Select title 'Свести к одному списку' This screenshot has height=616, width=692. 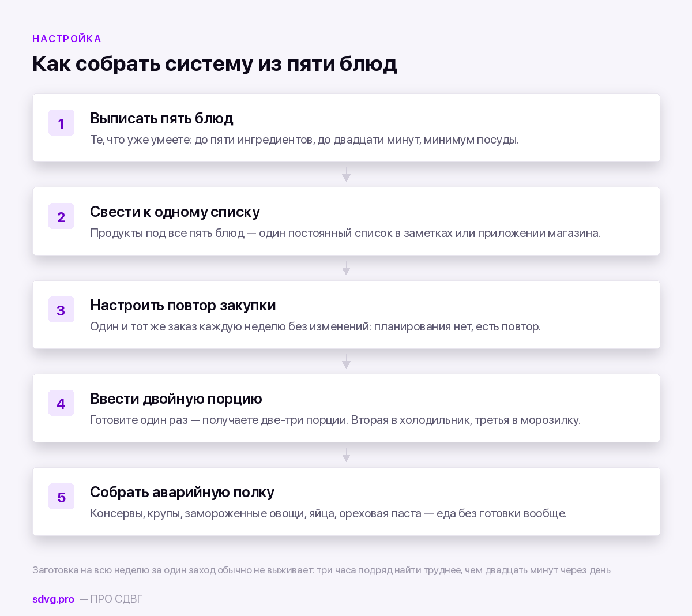(175, 212)
